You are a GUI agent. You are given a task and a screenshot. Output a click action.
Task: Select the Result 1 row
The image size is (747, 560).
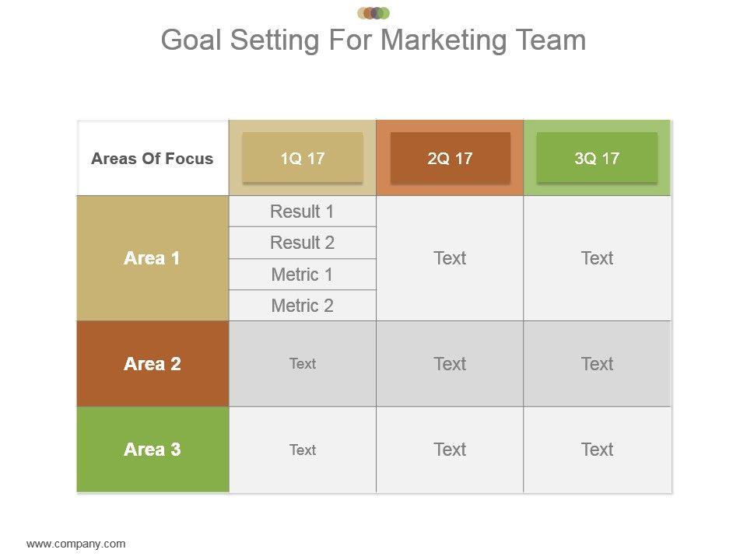302,212
